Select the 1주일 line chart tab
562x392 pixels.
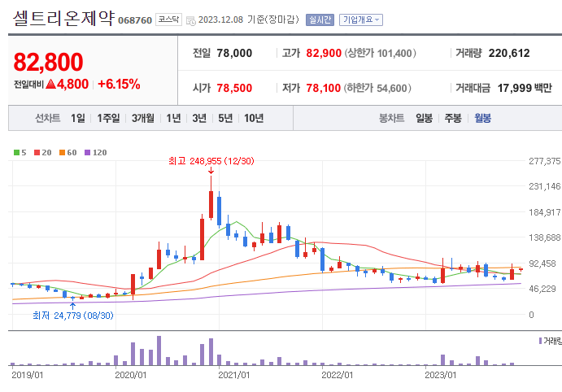108,118
